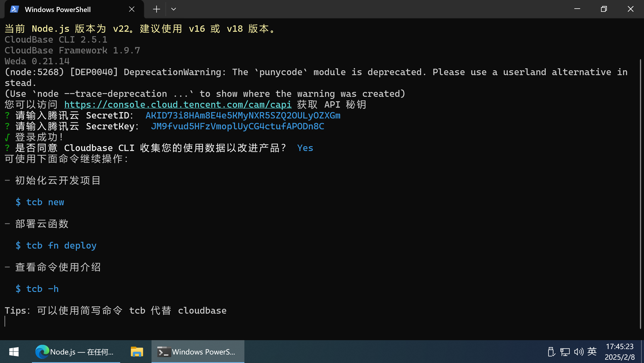The image size is (644, 363).
Task: Click the terminal vertical scrollbar
Action: [641, 194]
